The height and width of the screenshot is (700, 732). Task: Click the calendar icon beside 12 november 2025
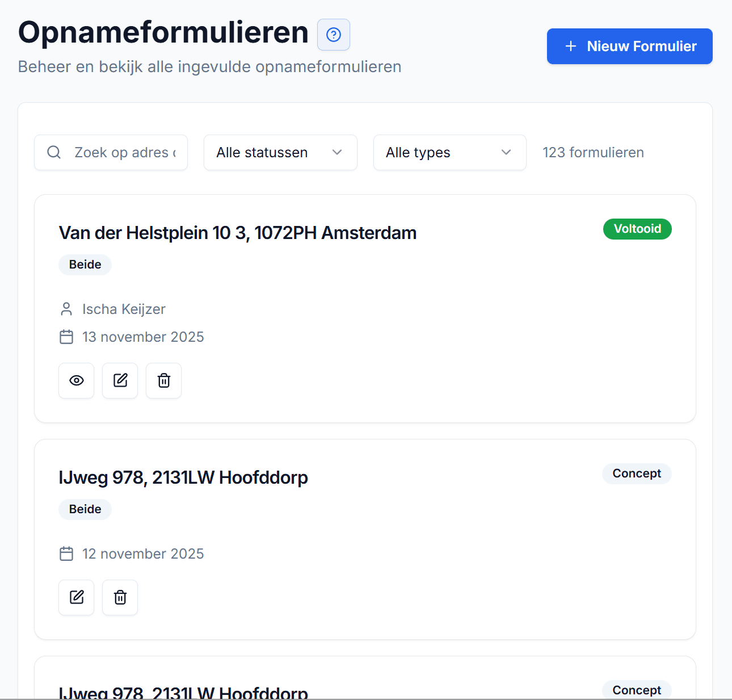(x=66, y=554)
